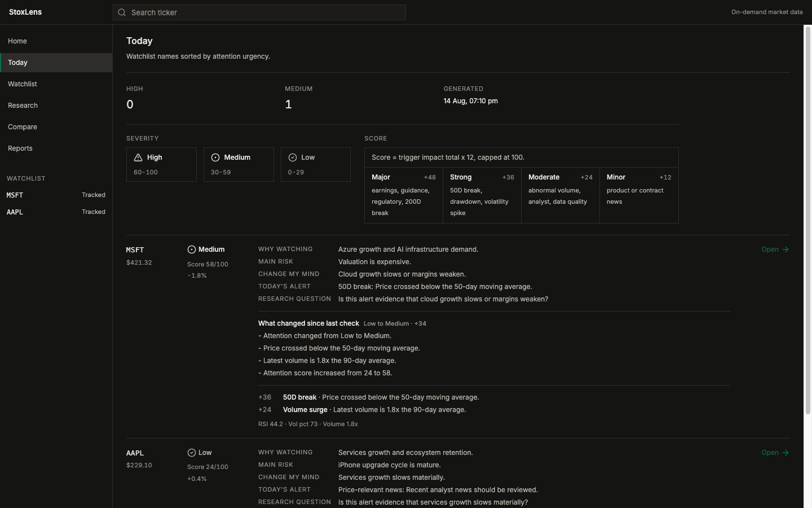
Task: Click the Medium count value 1
Action: 289,104
